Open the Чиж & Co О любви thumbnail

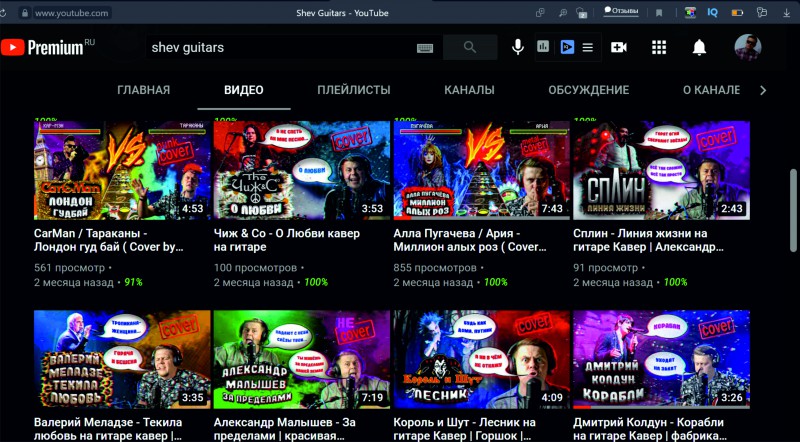coord(302,170)
